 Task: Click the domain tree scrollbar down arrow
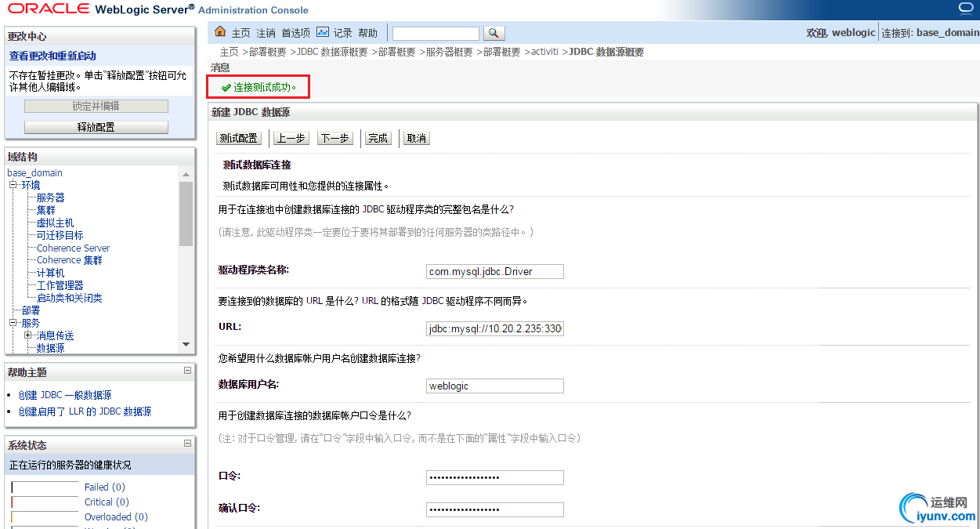point(186,344)
